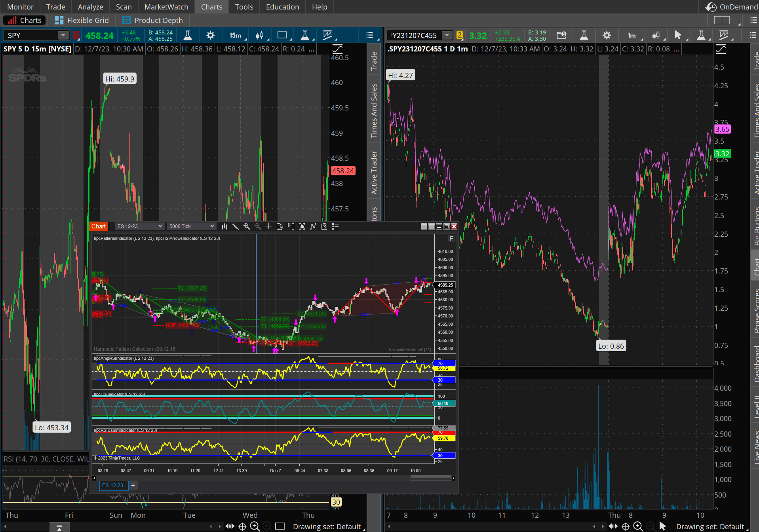
Task: Toggle red link number 1 beside SPY
Action: pos(76,36)
